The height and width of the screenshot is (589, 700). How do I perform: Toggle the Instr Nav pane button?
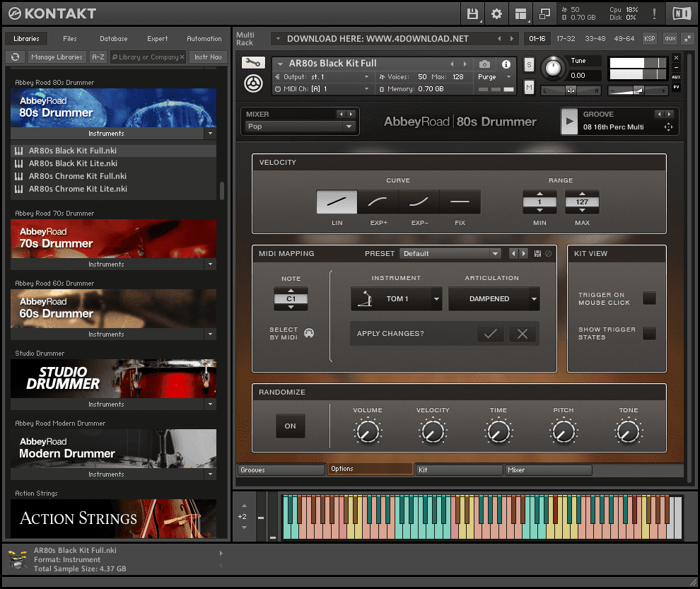pyautogui.click(x=208, y=57)
